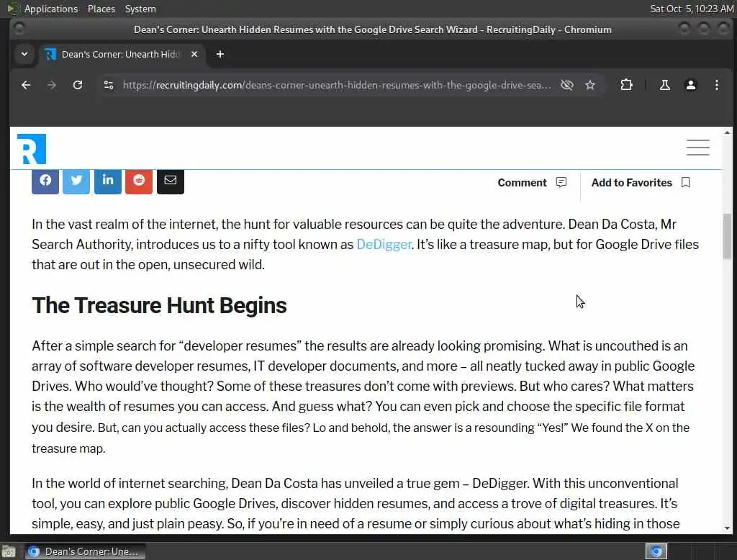Viewport: 737px width, 560px height.
Task: Add article to Favorites
Action: [x=631, y=182]
